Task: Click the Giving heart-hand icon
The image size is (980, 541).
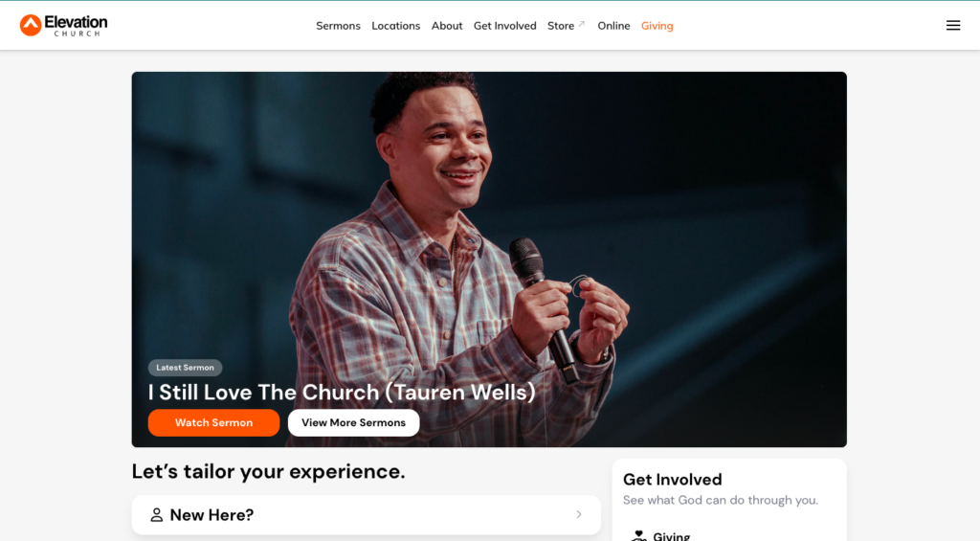Action: coord(638,536)
